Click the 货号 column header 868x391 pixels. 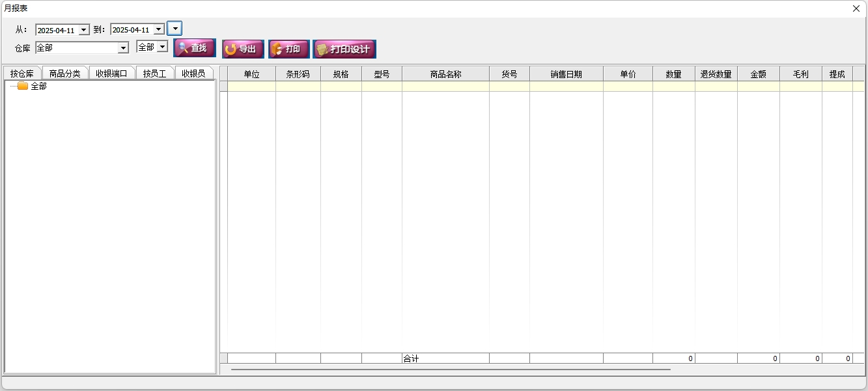[509, 74]
